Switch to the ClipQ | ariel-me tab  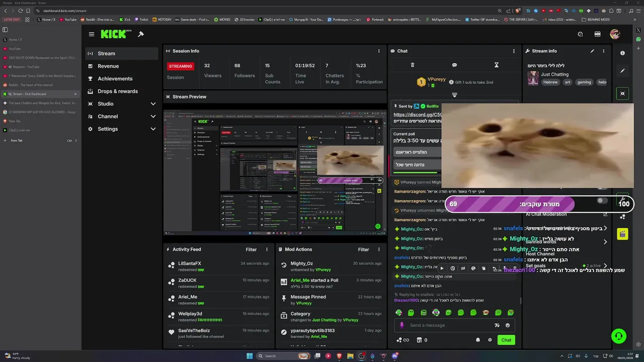39,130
